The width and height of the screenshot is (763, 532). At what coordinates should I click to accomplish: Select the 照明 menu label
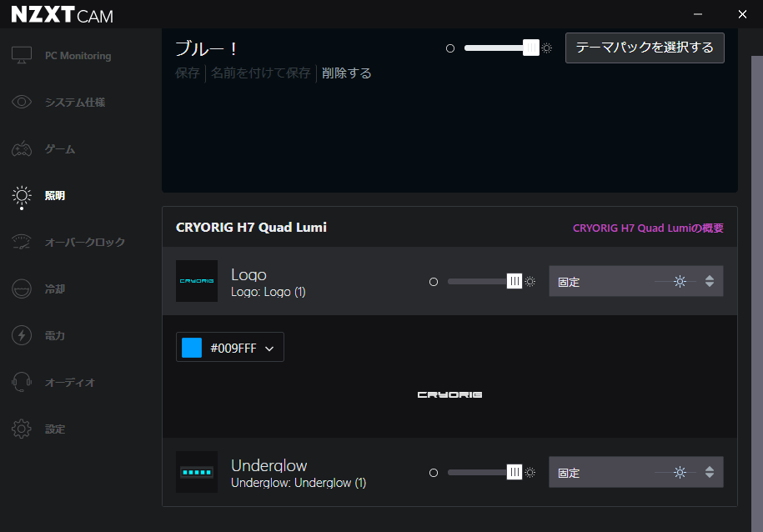[x=55, y=196]
